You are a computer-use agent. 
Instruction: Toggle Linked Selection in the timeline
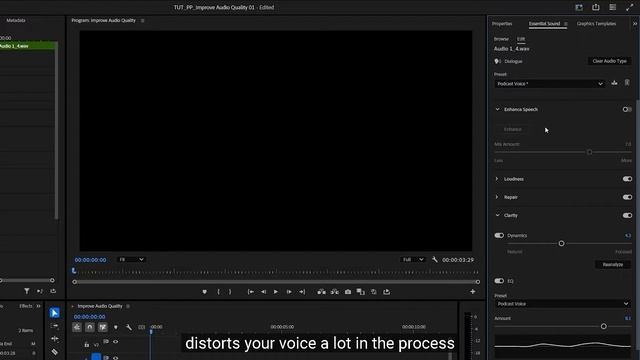(102, 327)
